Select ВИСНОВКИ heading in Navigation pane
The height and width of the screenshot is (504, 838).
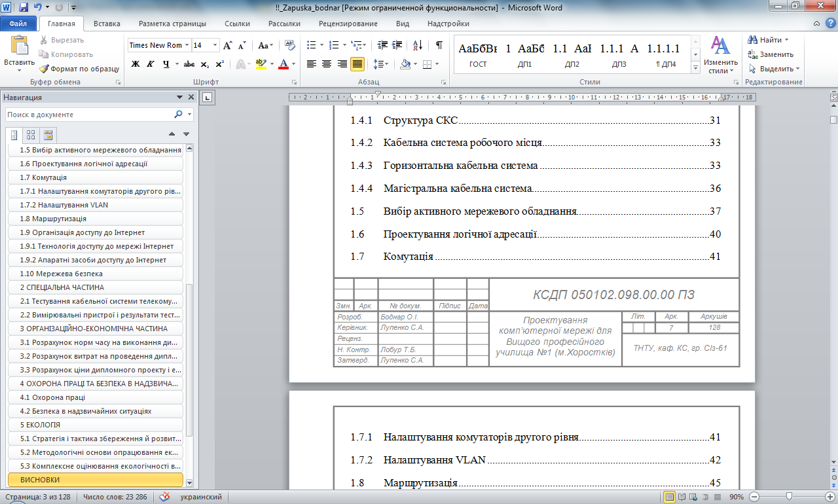point(95,480)
